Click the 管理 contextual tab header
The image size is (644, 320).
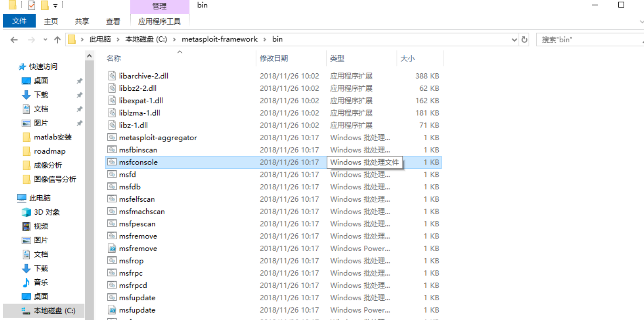tap(160, 6)
